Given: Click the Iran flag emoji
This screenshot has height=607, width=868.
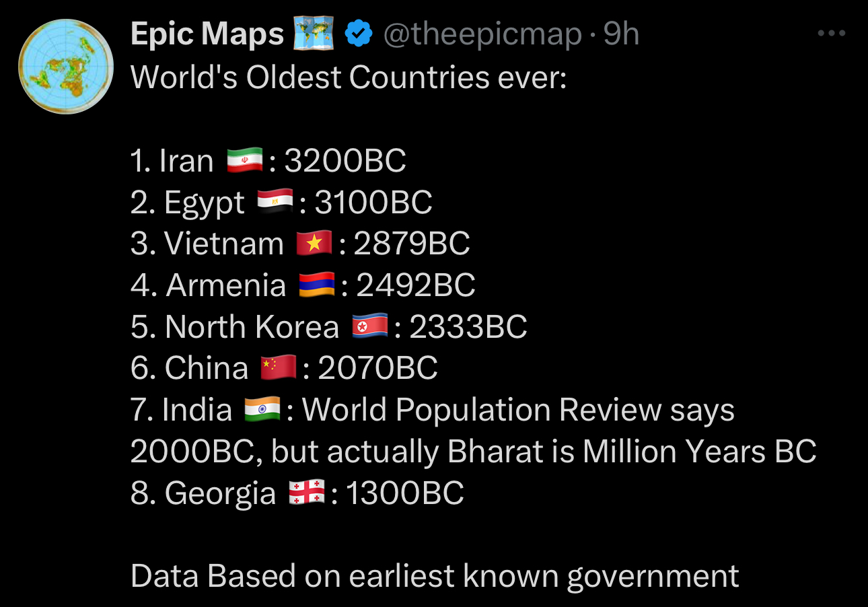Looking at the screenshot, I should click(x=244, y=161).
